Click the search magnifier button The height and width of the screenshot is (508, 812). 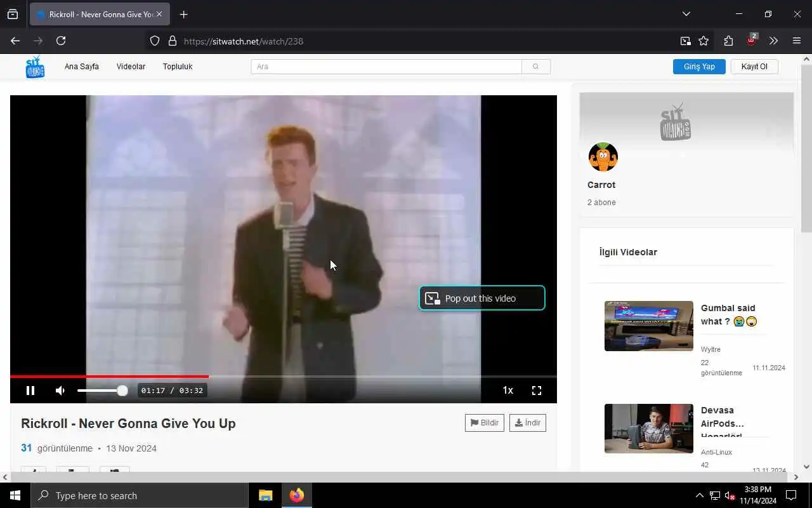536,67
